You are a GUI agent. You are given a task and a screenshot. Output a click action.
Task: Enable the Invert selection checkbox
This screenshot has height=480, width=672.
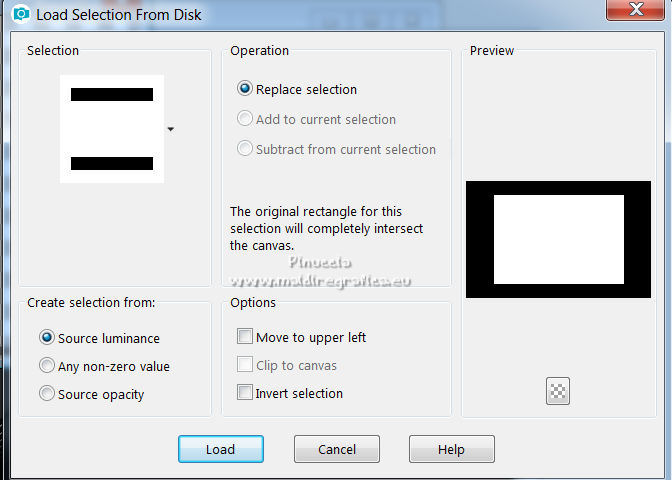(245, 393)
